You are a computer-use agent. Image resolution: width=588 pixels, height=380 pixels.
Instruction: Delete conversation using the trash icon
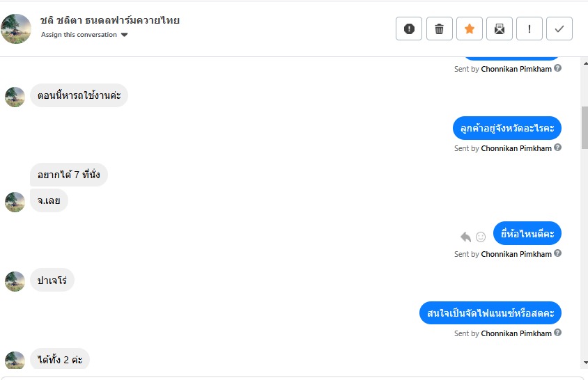[x=439, y=29]
